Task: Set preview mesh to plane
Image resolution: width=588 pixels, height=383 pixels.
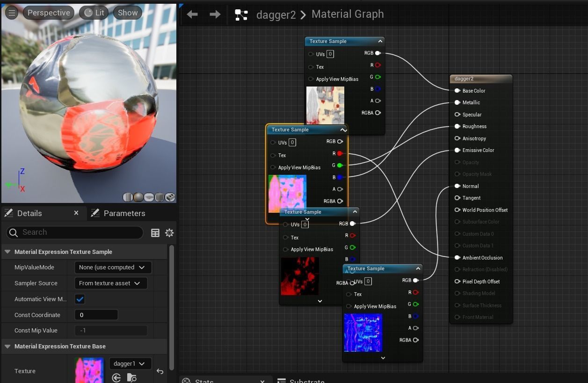Action: [x=149, y=197]
